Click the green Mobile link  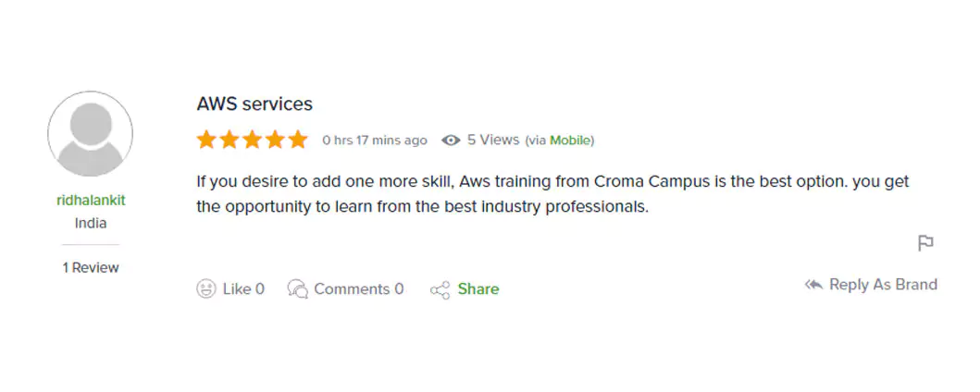(x=570, y=141)
